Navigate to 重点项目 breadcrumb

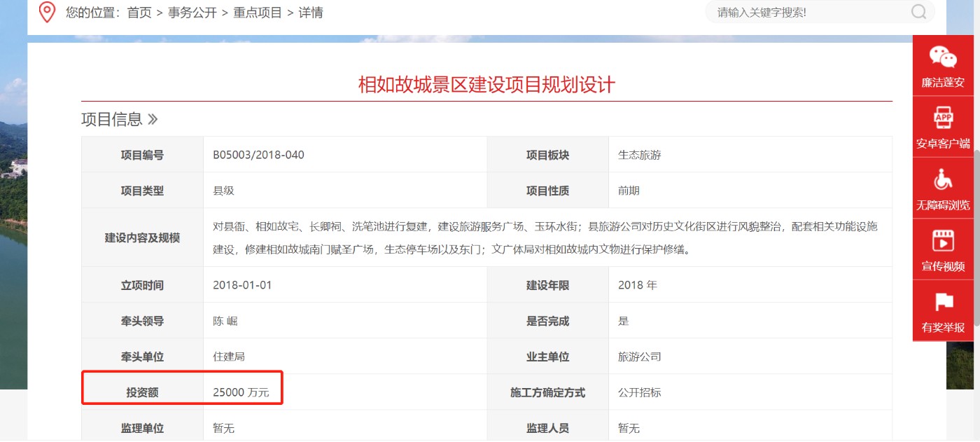[x=258, y=13]
